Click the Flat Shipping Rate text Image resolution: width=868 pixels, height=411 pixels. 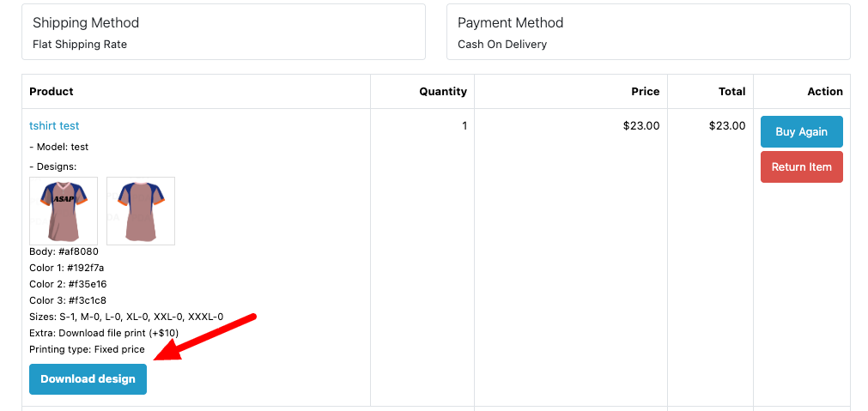pyautogui.click(x=80, y=44)
